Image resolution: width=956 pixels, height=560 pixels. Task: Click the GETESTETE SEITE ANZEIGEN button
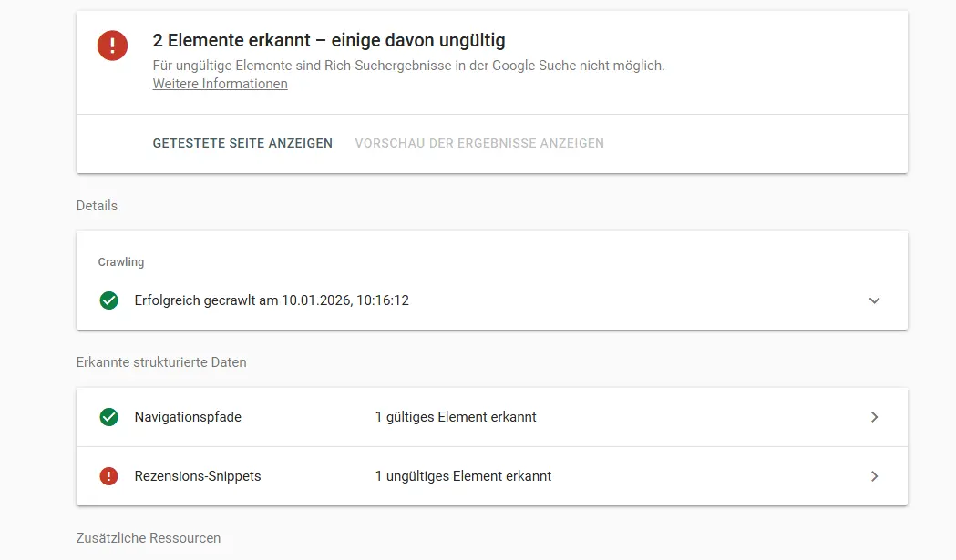click(x=242, y=143)
